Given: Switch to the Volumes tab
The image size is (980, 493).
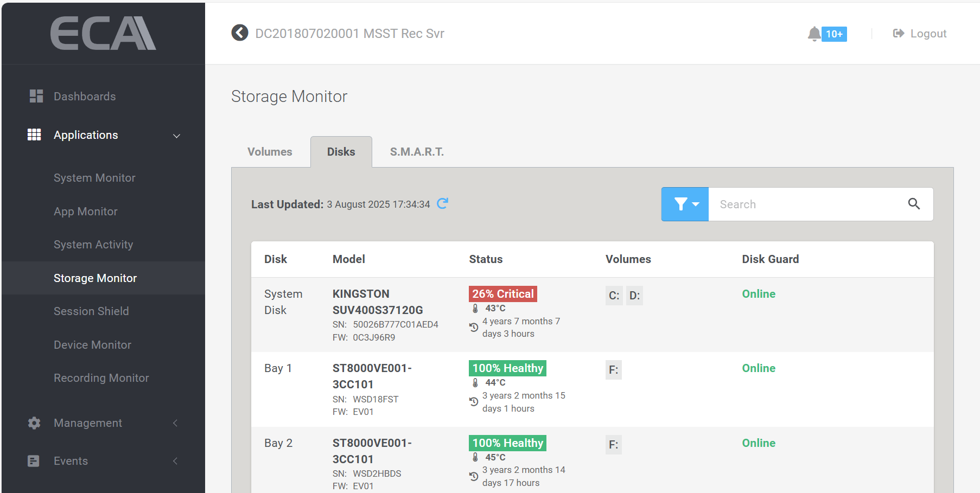Looking at the screenshot, I should coord(270,152).
